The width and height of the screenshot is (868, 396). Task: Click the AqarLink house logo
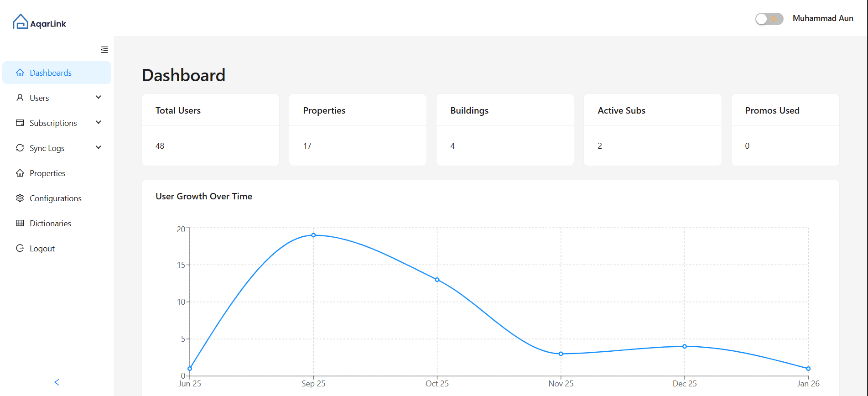(21, 22)
